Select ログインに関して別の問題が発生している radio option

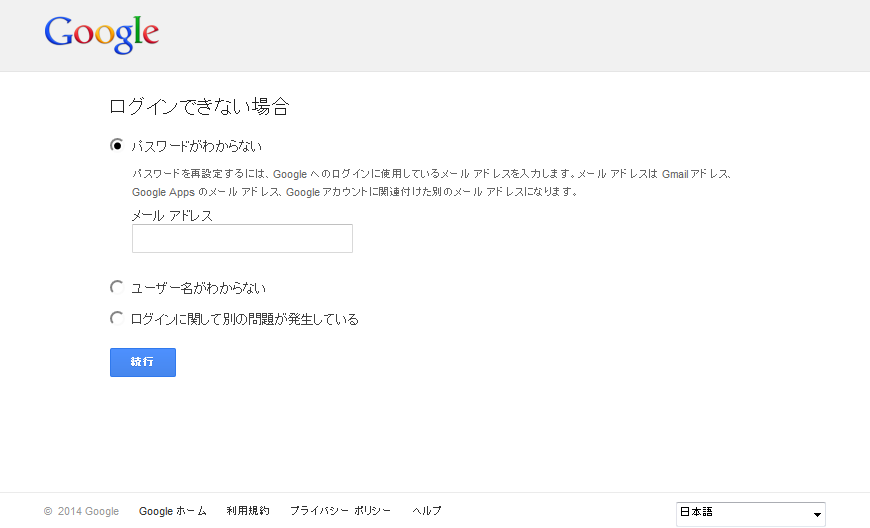(x=117, y=319)
